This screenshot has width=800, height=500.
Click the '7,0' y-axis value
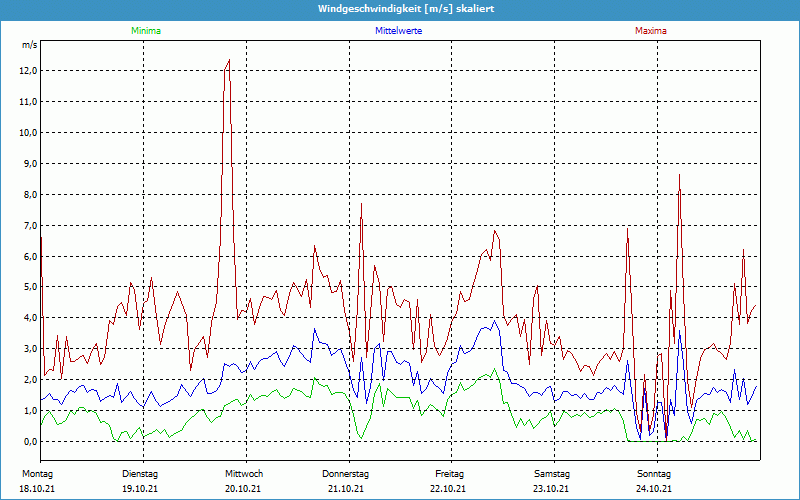(30, 226)
